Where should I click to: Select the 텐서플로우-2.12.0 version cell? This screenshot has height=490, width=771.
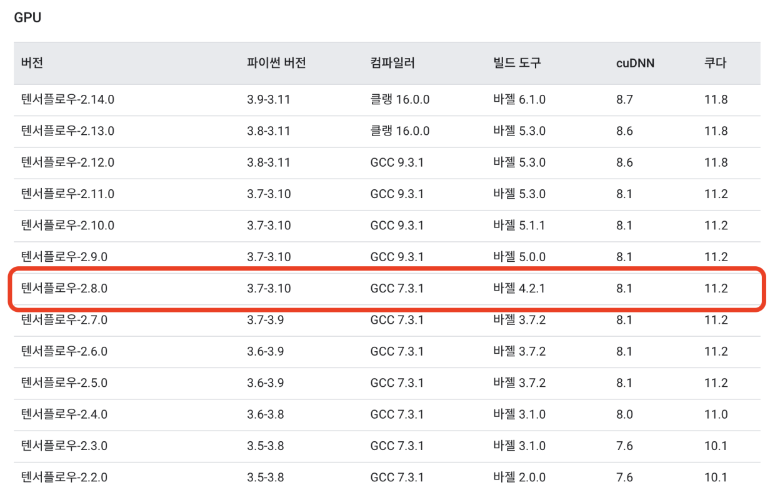67,162
